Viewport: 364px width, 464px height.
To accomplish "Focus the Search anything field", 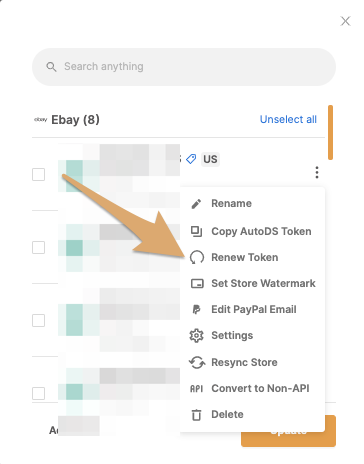I will tap(184, 67).
